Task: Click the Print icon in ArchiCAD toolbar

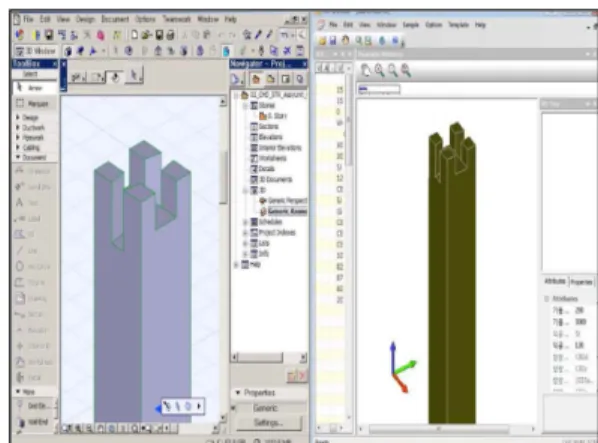Action: (x=170, y=35)
